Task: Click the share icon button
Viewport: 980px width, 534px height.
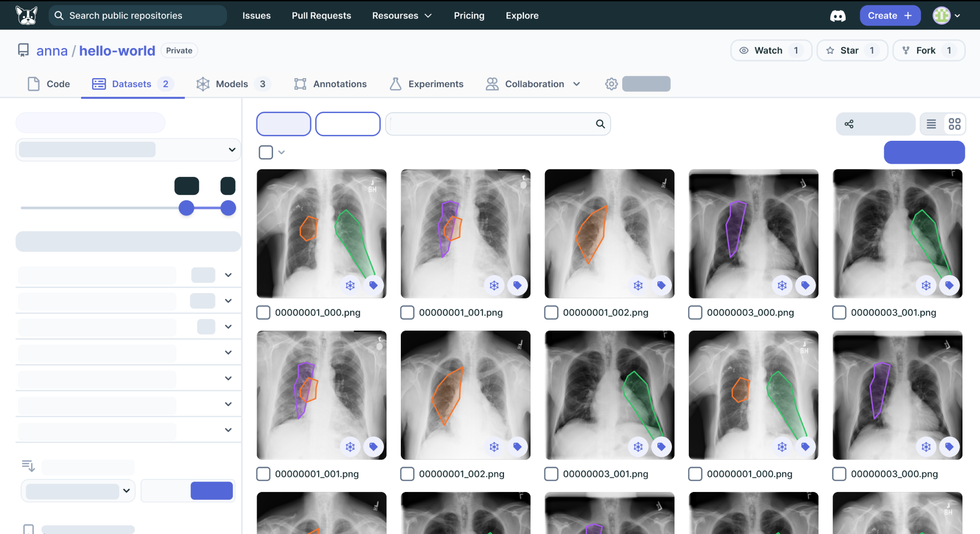Action: (x=849, y=124)
